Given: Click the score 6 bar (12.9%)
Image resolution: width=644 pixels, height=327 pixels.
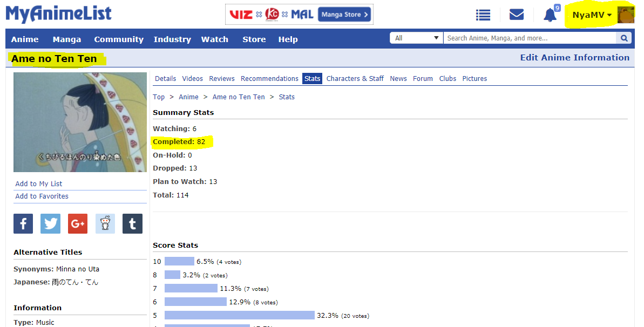Looking at the screenshot, I should (195, 302).
